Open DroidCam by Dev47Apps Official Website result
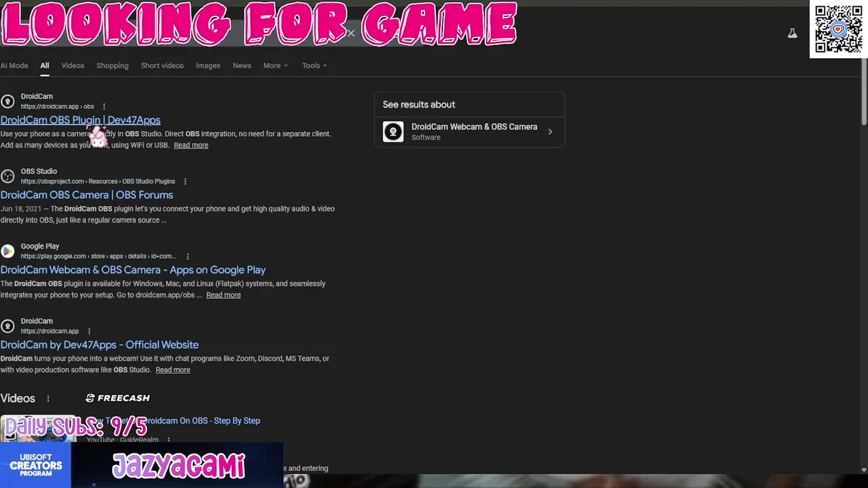 (x=100, y=345)
